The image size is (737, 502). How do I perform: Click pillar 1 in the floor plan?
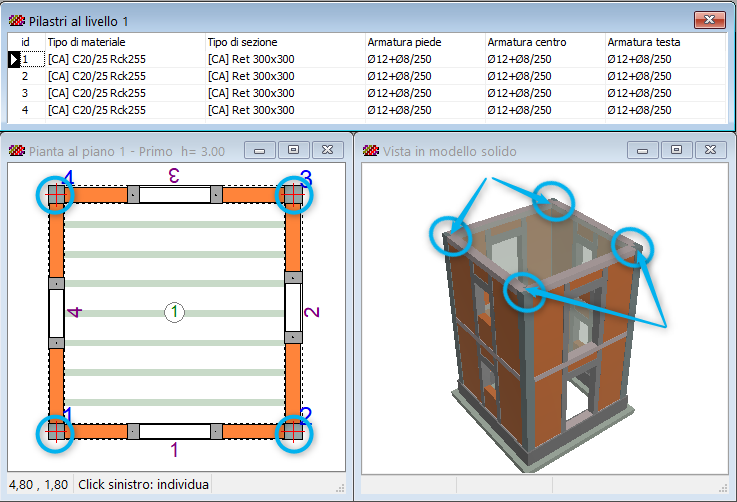pyautogui.click(x=56, y=432)
